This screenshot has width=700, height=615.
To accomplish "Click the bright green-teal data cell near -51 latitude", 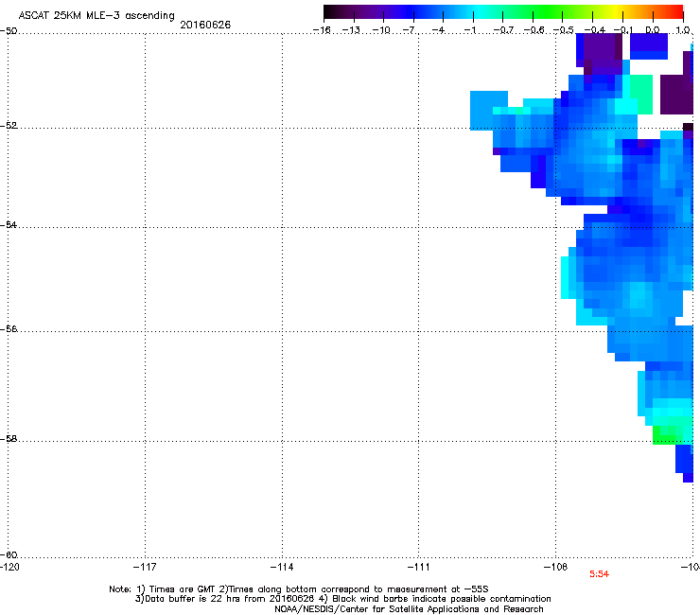I will click(x=641, y=95).
